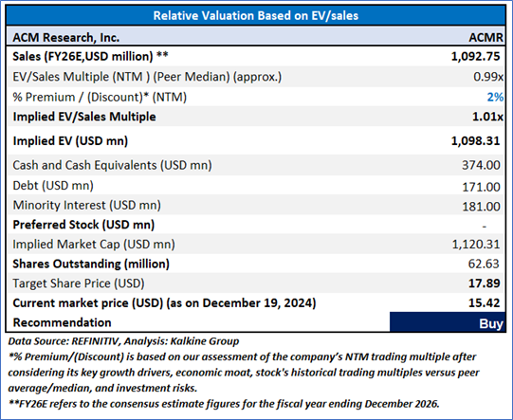Select the Preferred Stock row label
The image size is (513, 420).
click(83, 225)
